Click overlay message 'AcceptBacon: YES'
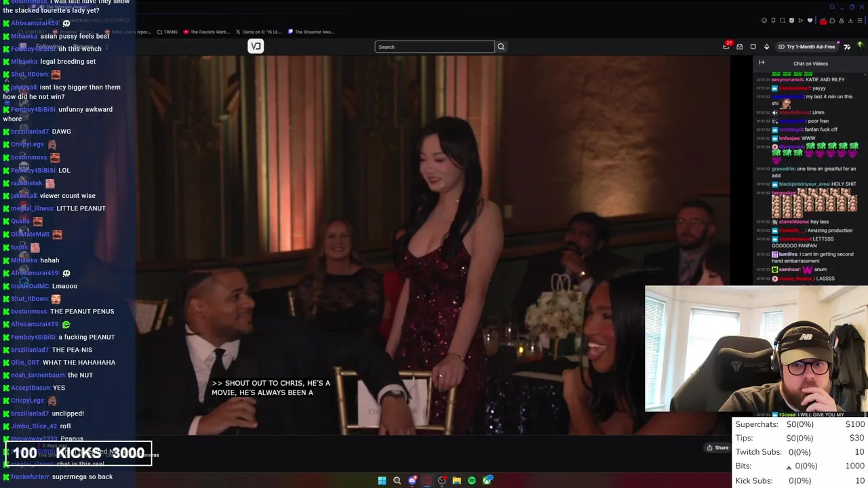Screen dimensions: 868x488 [x=34, y=388]
